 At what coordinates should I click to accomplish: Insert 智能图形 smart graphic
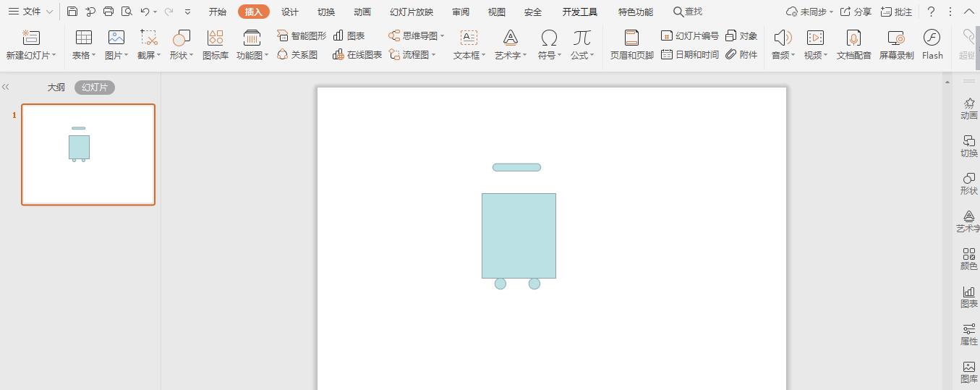302,35
